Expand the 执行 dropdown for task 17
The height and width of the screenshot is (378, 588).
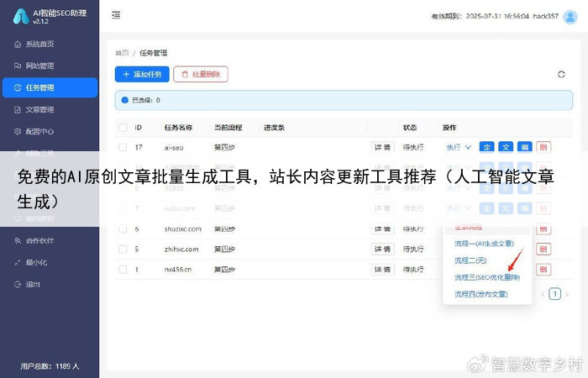459,147
